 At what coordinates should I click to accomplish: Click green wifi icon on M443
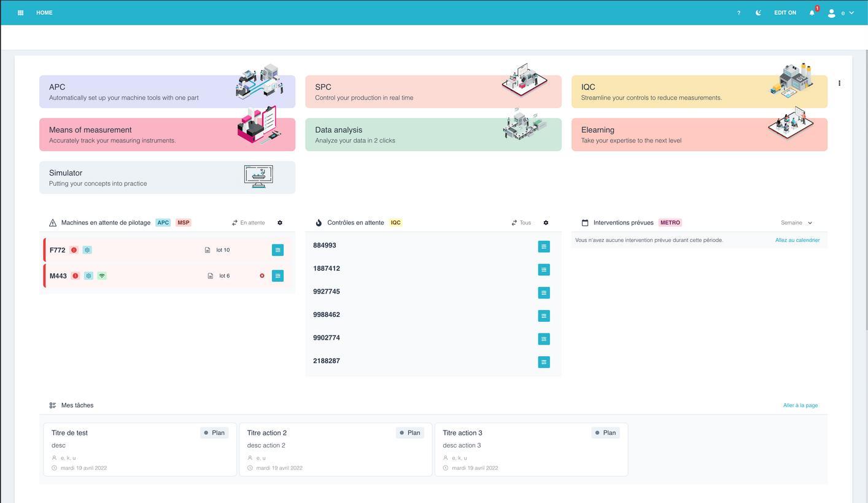(x=102, y=276)
